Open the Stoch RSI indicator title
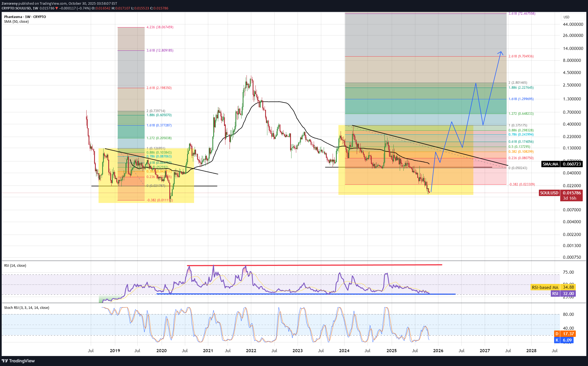The image size is (588, 366). tap(27, 308)
